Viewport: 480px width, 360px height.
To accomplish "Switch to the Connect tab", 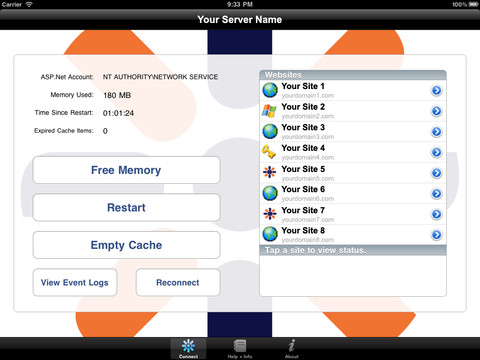I will (188, 349).
